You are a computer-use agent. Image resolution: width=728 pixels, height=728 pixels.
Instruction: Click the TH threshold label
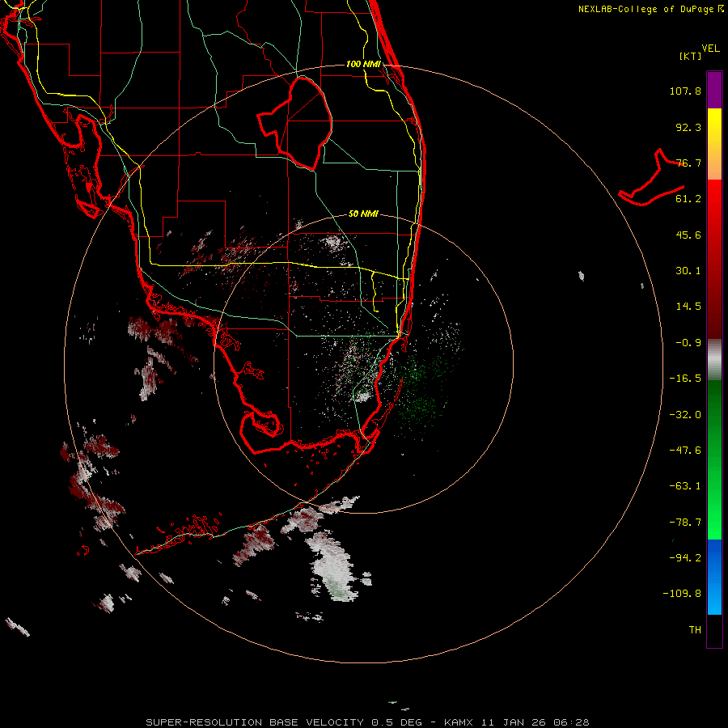tap(695, 630)
